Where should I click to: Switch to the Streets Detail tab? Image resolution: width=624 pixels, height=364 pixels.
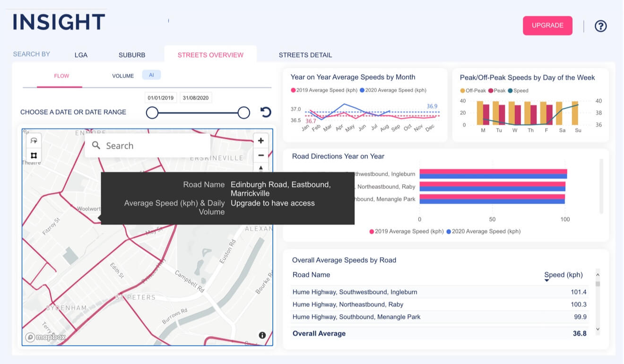[x=305, y=55]
